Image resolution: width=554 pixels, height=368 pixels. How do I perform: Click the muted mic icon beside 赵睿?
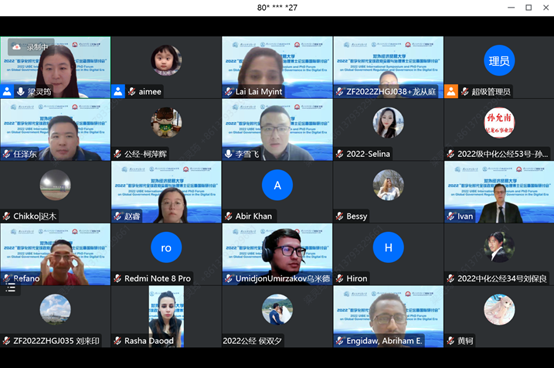point(118,216)
